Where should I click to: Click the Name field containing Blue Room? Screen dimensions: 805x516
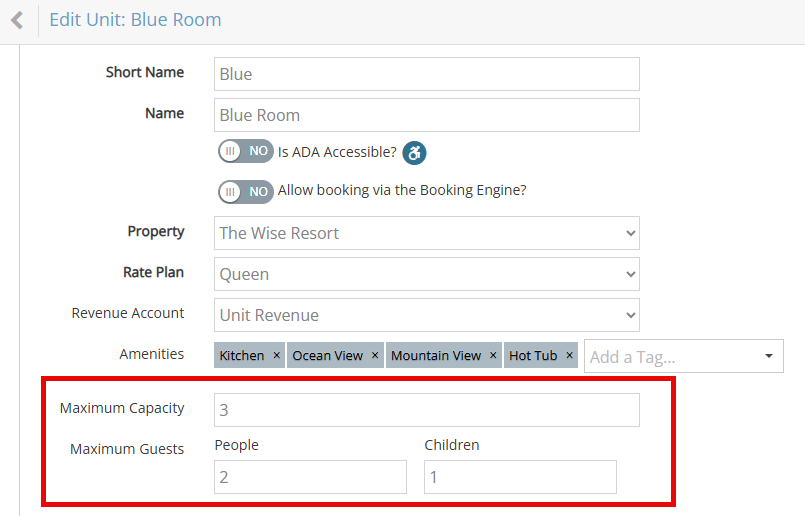pos(427,115)
